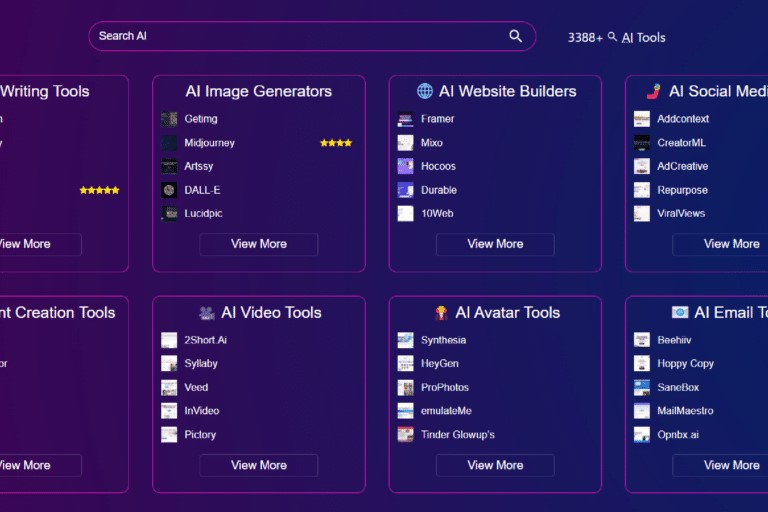The height and width of the screenshot is (512, 768).
Task: Click the camera icon beside AI Video Tools
Action: (x=207, y=313)
